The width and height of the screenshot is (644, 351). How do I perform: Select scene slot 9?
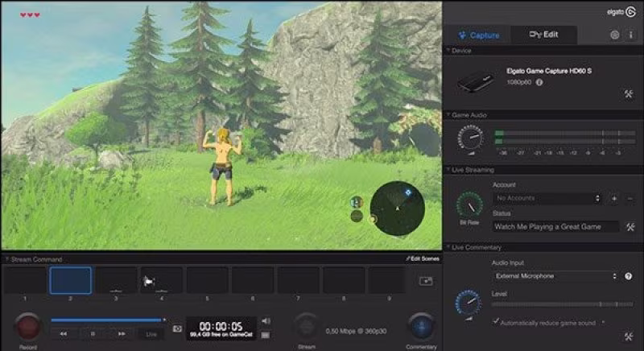pos(387,280)
